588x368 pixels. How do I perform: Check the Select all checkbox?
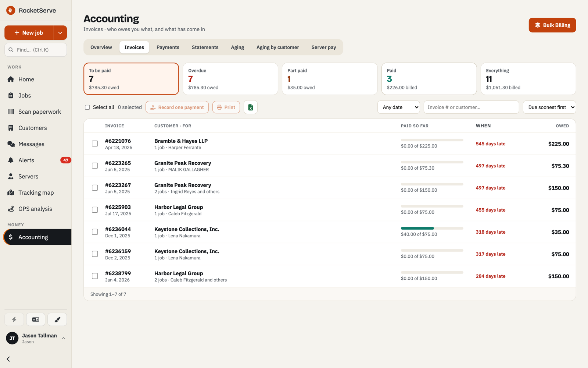click(x=87, y=107)
